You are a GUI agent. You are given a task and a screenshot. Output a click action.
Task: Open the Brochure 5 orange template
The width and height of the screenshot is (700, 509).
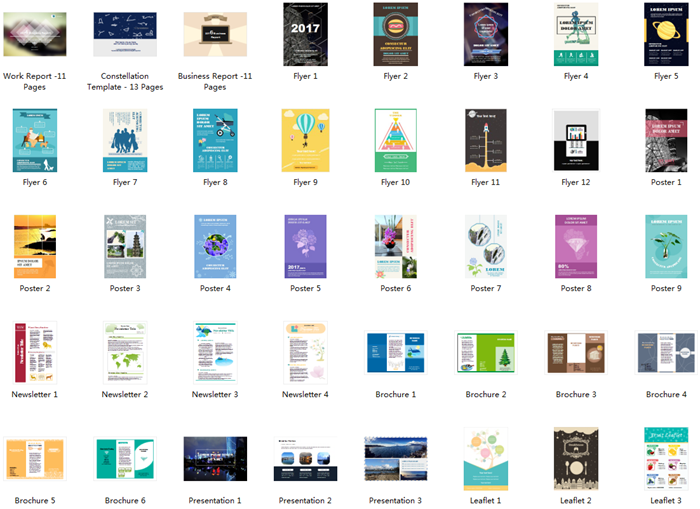(35, 459)
